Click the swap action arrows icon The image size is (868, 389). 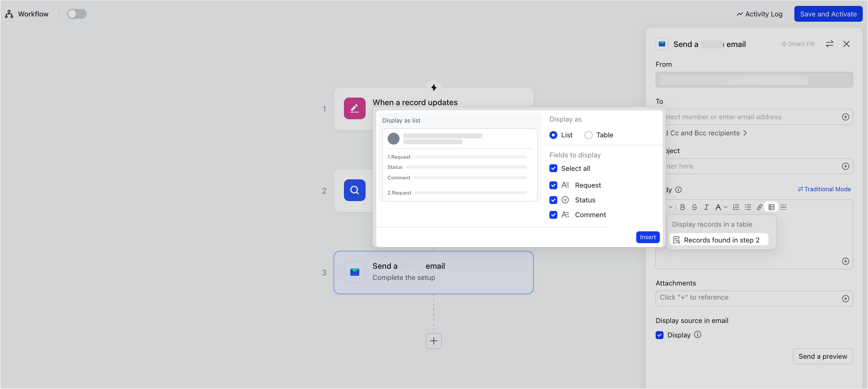(829, 44)
